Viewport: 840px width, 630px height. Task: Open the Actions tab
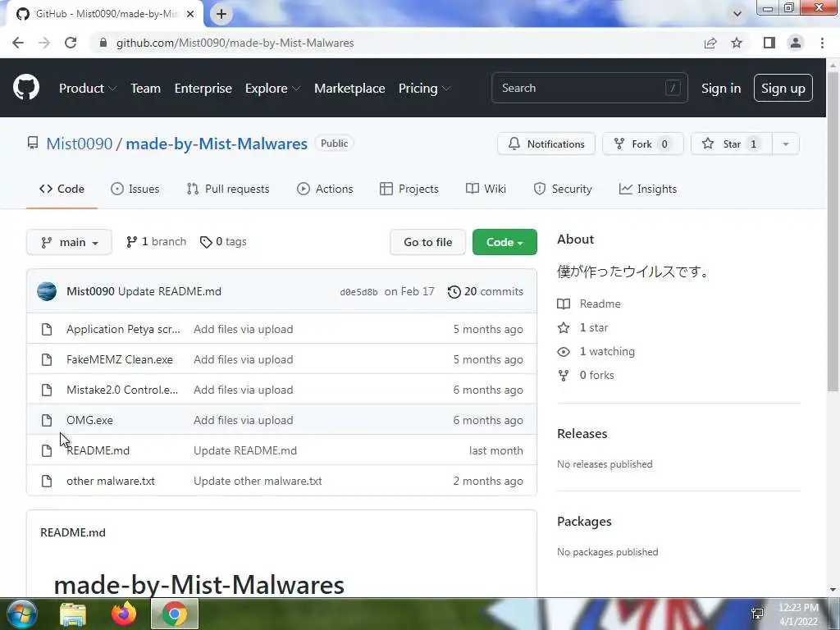(325, 189)
